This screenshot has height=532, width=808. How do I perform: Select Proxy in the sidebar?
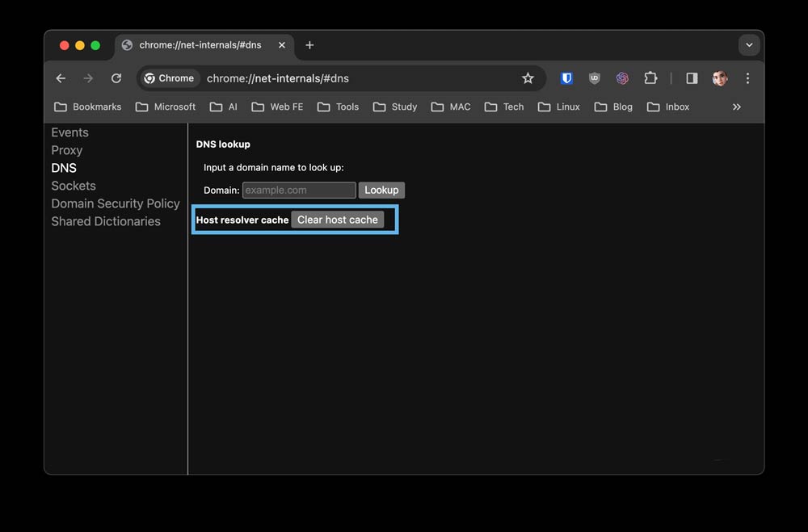(67, 150)
